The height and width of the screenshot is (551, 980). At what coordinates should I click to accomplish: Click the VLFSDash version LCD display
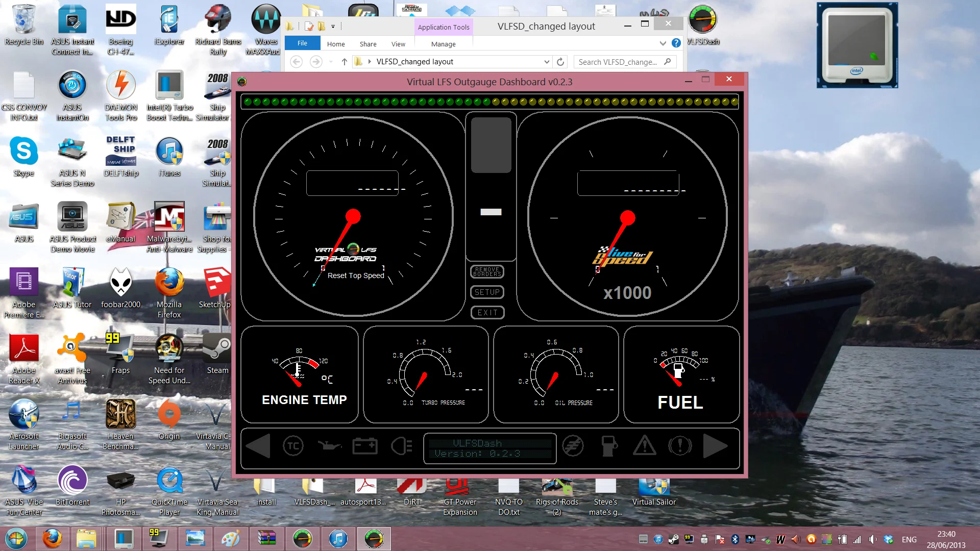(490, 448)
